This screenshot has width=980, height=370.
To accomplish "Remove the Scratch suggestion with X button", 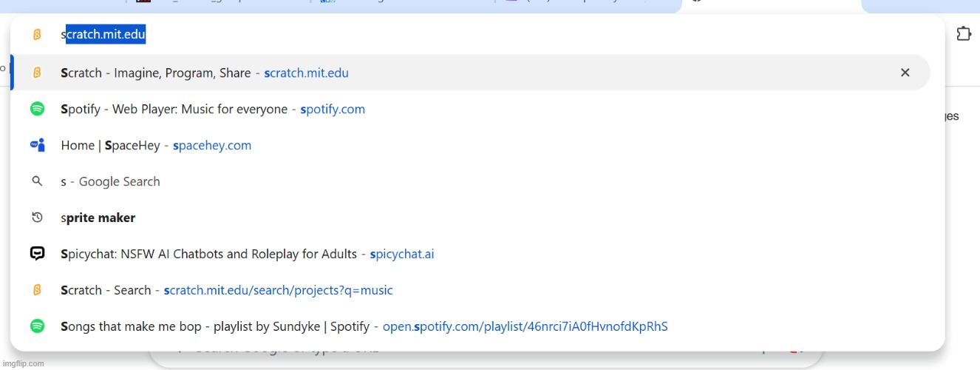I will tap(905, 73).
